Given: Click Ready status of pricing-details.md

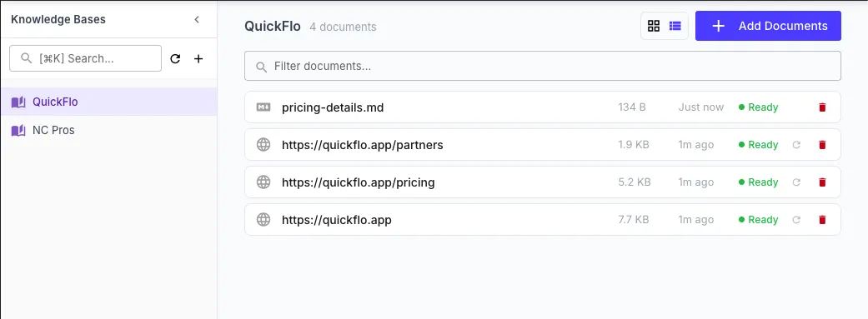Looking at the screenshot, I should (x=759, y=107).
